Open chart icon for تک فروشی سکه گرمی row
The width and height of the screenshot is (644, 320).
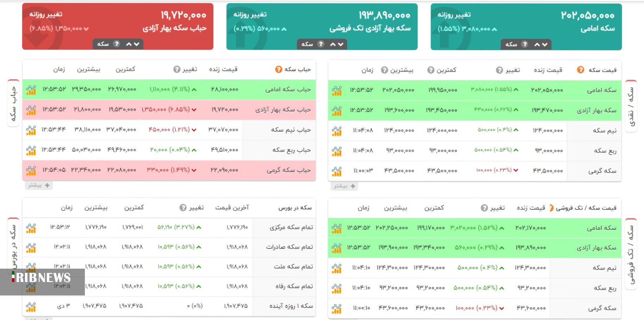[x=337, y=308]
